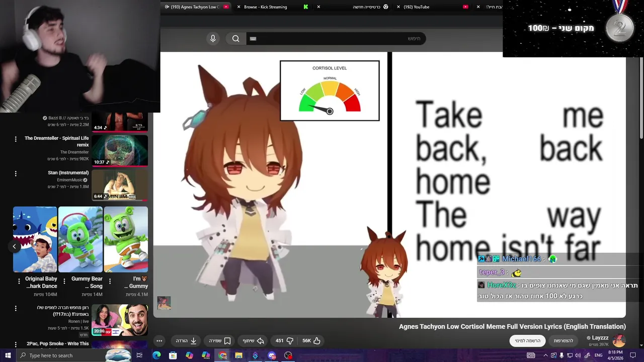Open the more actions ellipsis under video

point(159,341)
